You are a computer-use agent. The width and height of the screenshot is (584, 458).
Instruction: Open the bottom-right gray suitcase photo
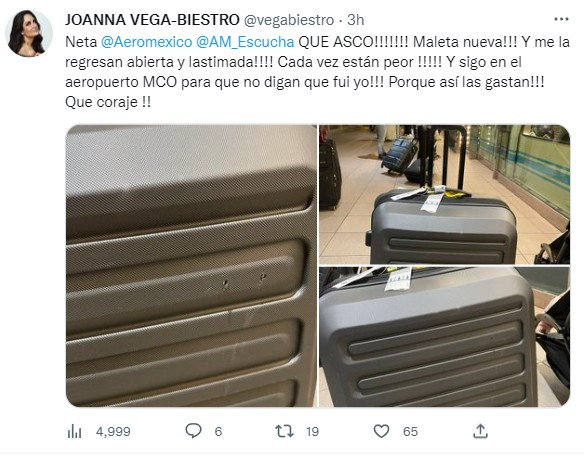click(x=445, y=337)
